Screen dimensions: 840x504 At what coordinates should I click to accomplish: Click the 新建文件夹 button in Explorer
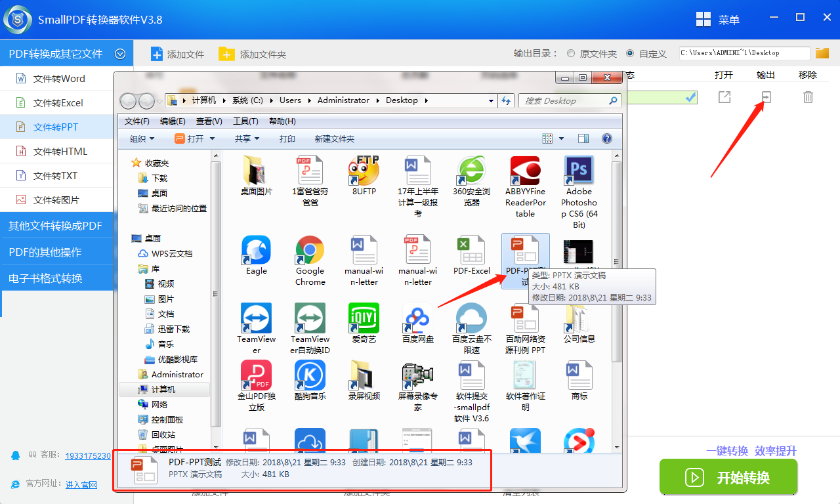tap(335, 138)
